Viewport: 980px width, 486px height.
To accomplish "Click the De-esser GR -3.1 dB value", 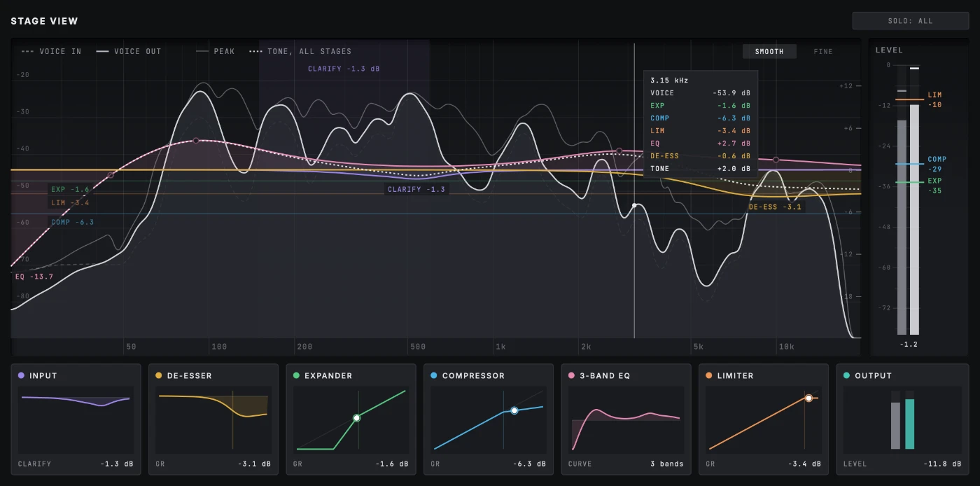I will pos(255,464).
